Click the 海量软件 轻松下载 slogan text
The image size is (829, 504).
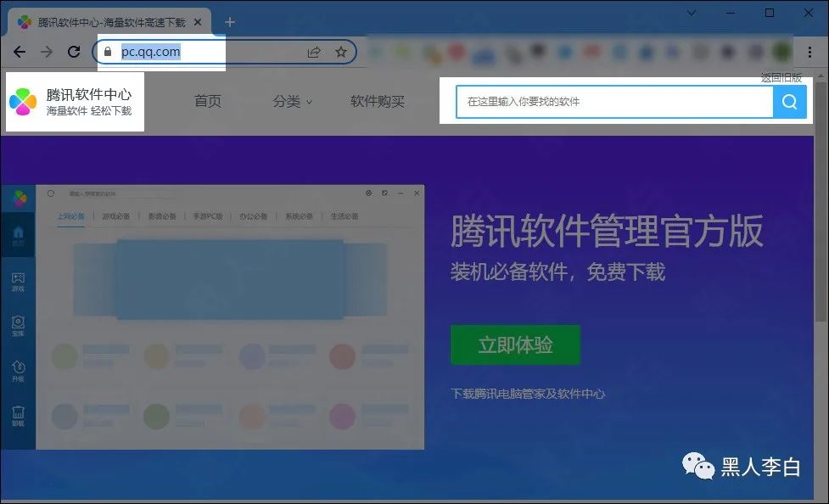89,111
